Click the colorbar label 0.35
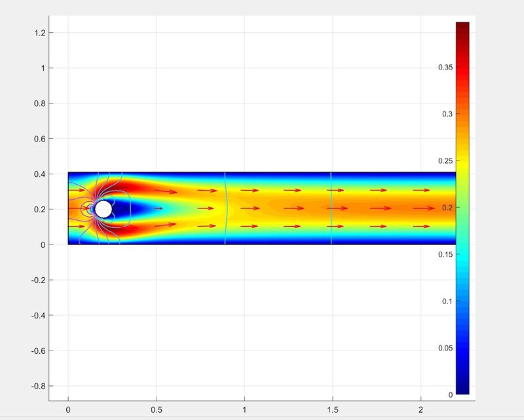Screen dimensions: 524x420 click(445, 67)
